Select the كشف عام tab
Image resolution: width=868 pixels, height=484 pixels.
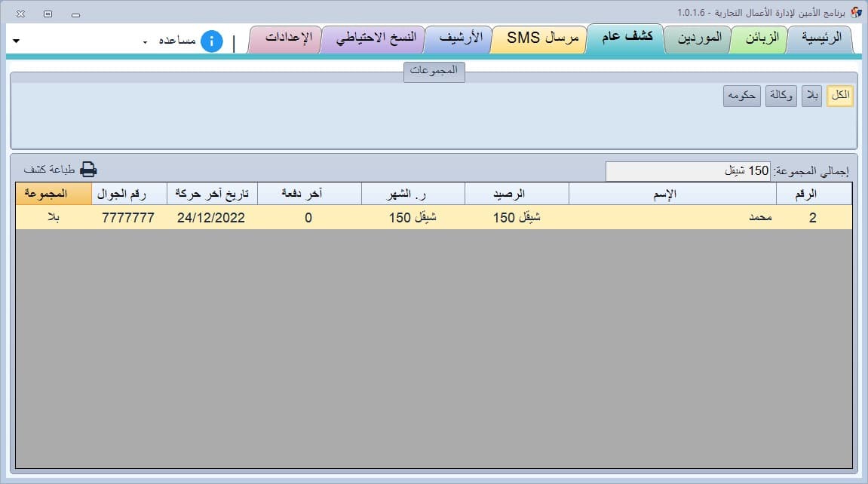(627, 38)
